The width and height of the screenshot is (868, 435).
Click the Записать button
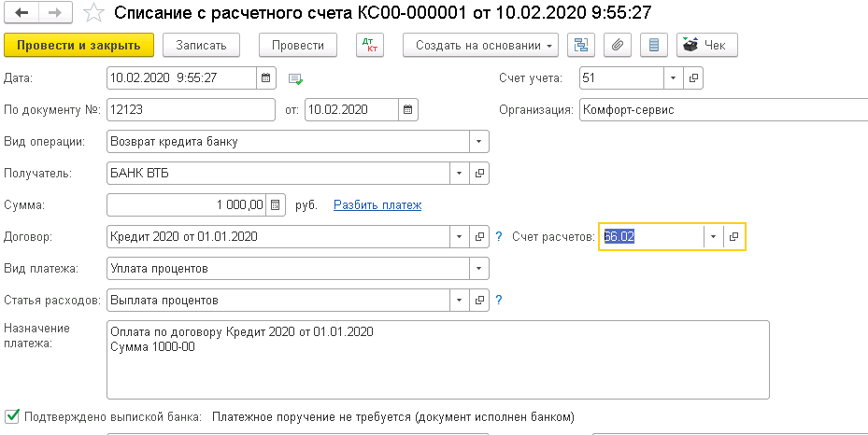point(201,46)
